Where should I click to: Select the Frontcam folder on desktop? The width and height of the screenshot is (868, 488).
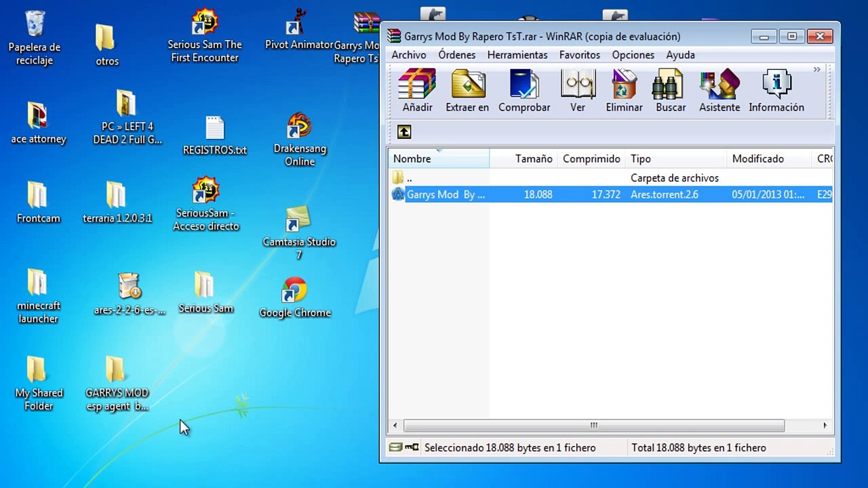click(38, 202)
